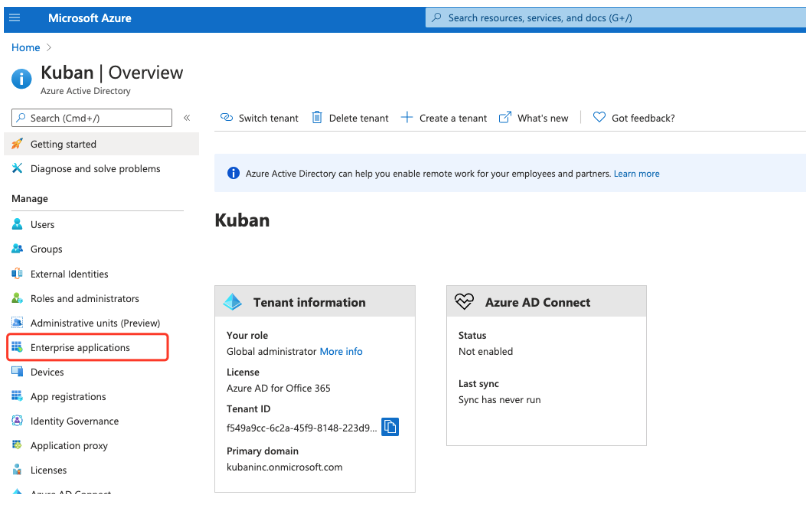Open Users in Manage section
The width and height of the screenshot is (812, 507).
(x=42, y=225)
